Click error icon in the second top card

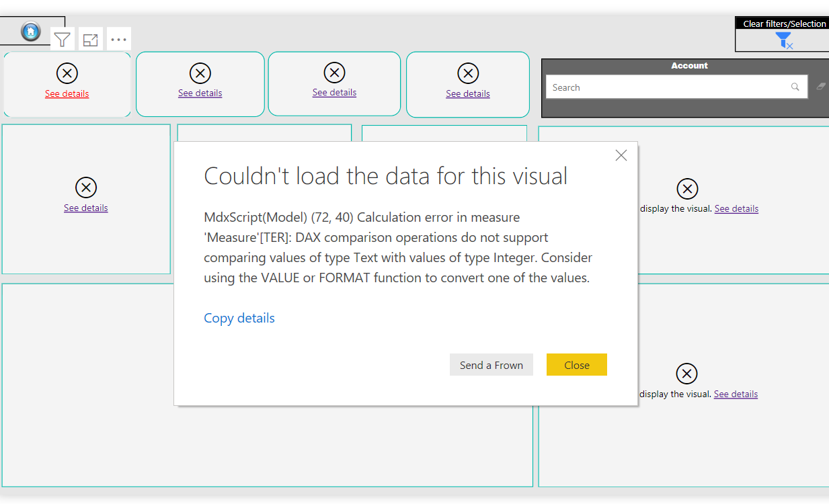(x=200, y=73)
